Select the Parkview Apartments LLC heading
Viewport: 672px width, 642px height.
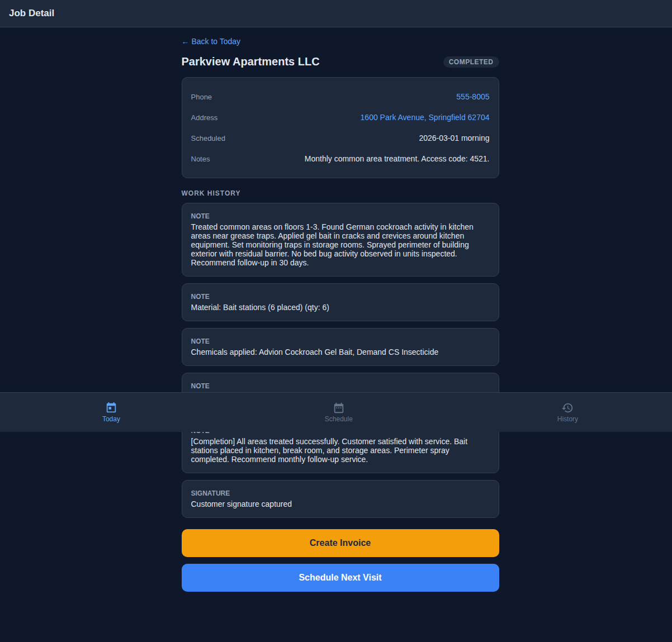(250, 61)
